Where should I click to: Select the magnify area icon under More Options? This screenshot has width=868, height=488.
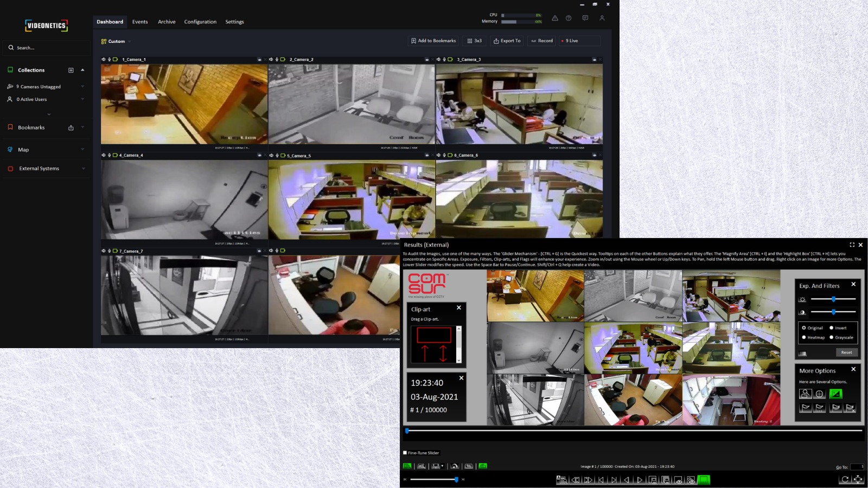tap(806, 394)
